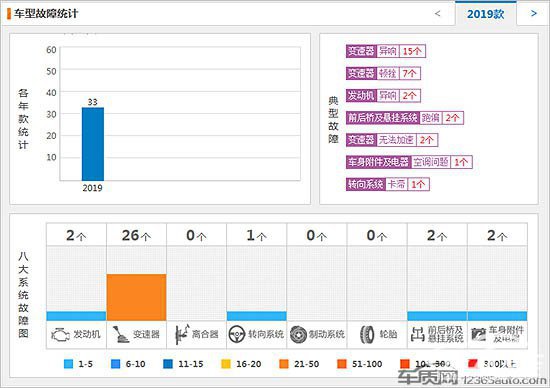Viewport: 550px width, 388px height.
Task: Click the 变速器 异响 15个 tag
Action: (385, 51)
